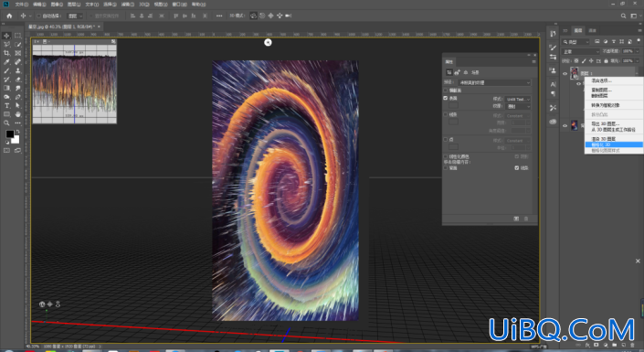Enable the Cross Section checkbox in Properties
The width and height of the screenshot is (644, 352).
(445, 90)
